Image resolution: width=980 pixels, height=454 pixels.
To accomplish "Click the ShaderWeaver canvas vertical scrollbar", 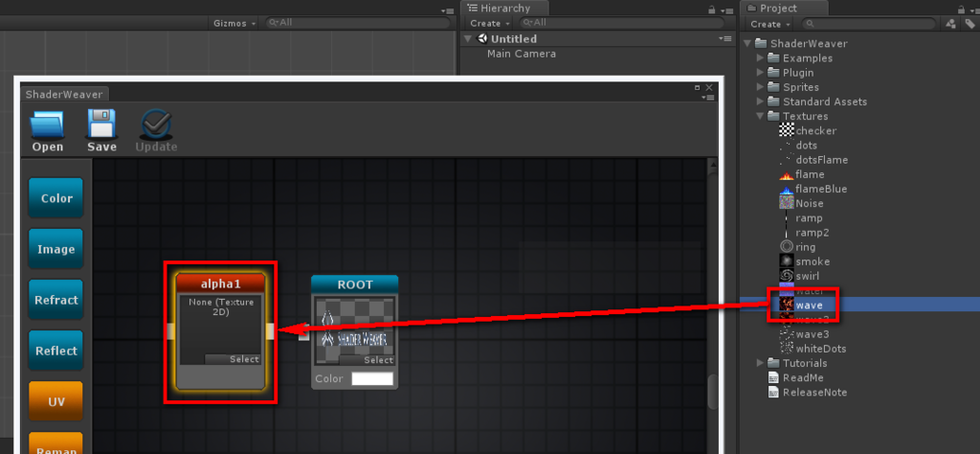I will (x=712, y=393).
